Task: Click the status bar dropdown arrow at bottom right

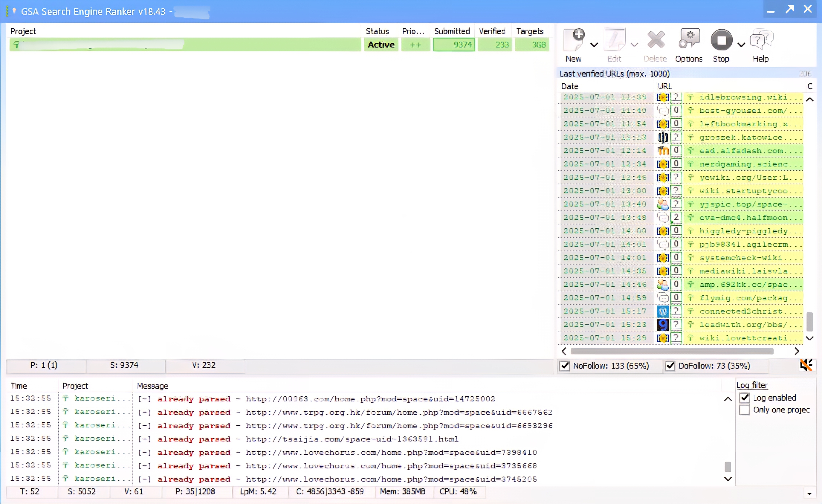Action: [x=809, y=493]
